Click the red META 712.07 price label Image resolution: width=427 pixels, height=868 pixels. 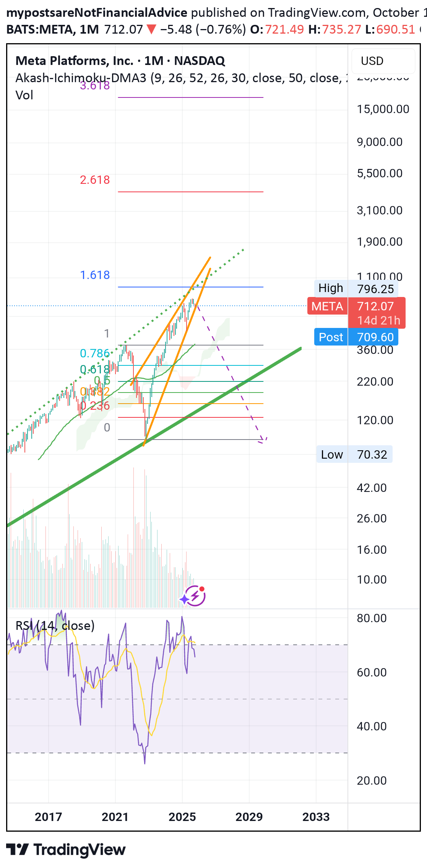click(356, 307)
